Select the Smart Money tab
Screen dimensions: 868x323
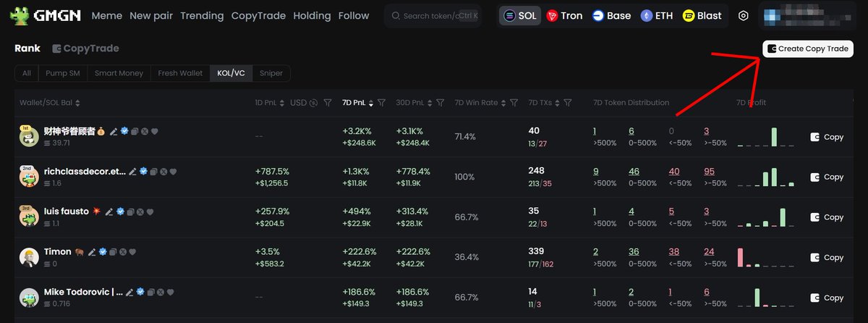pyautogui.click(x=119, y=72)
